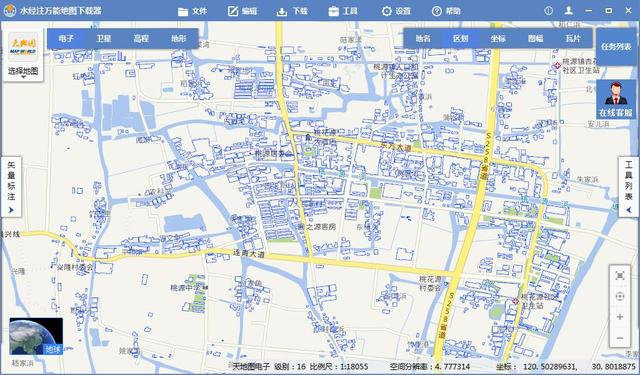Switch to 卫星 map tab
The image size is (640, 375).
coord(104,38)
